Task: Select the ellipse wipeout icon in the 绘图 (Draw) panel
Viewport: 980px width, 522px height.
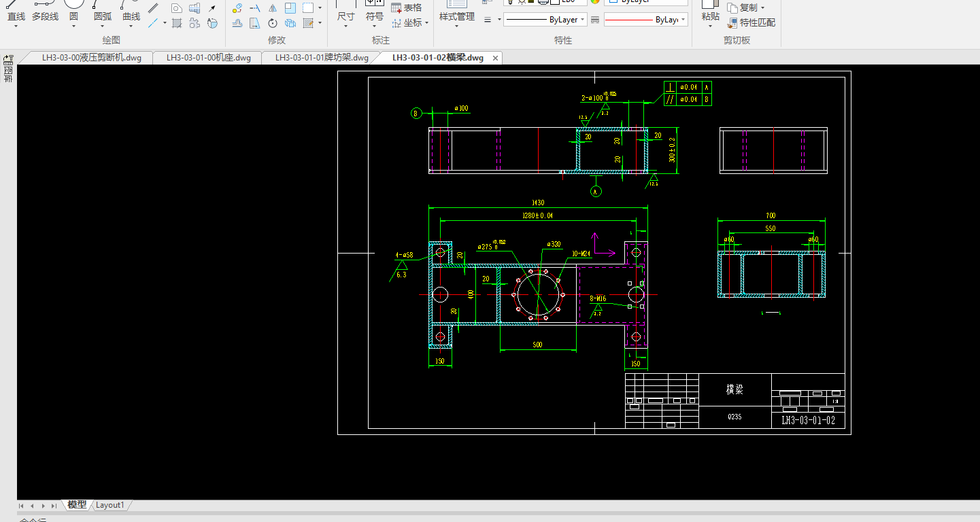Action: point(213,23)
